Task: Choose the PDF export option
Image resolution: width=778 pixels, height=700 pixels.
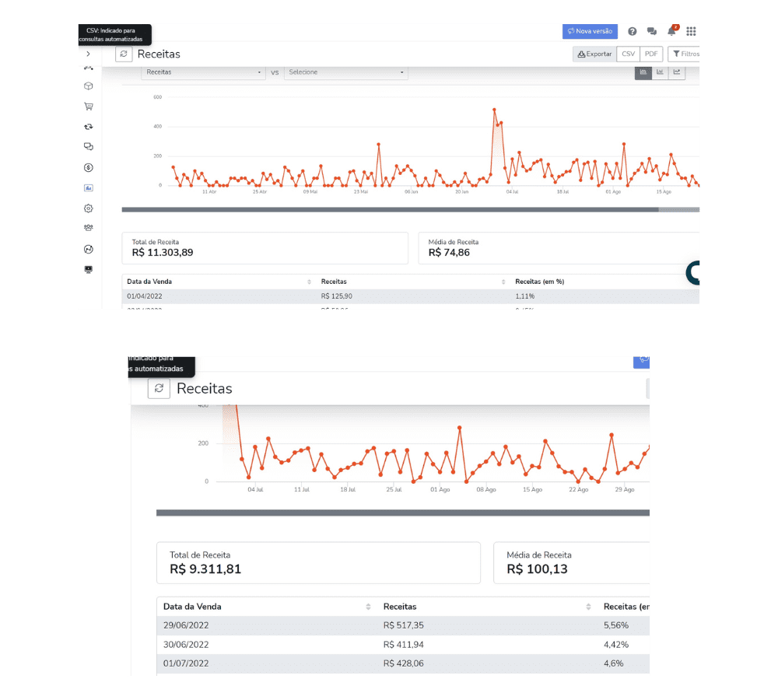Action: pyautogui.click(x=651, y=54)
